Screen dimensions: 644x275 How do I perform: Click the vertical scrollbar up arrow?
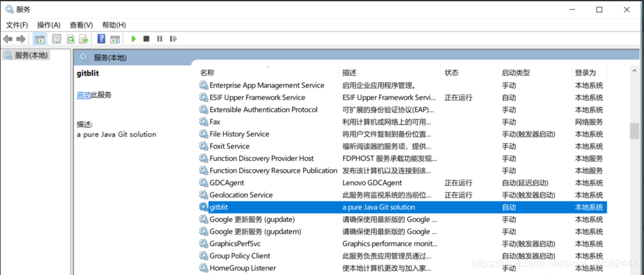tap(635, 72)
